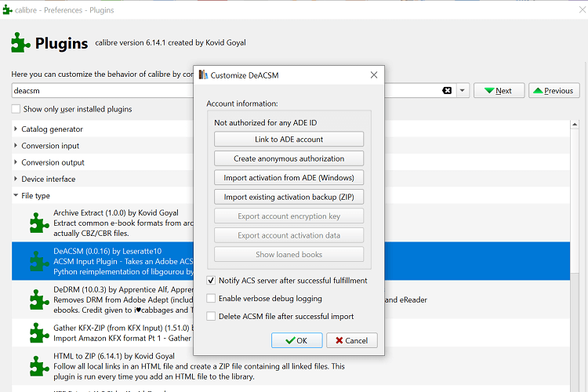Click Import activation from ADE (Windows)
Viewport: 588px width, 392px height.
[x=289, y=177]
